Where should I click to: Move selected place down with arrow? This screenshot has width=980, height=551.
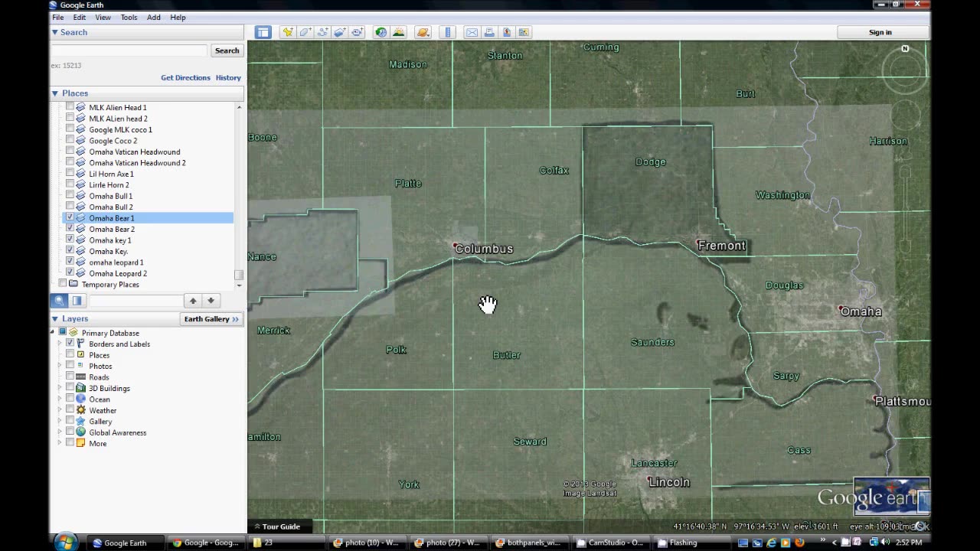point(211,301)
